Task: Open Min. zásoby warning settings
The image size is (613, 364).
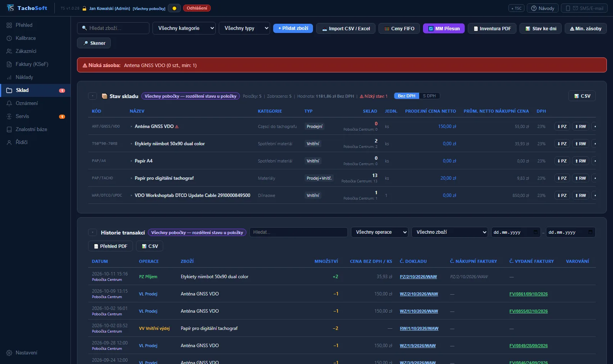Action: pos(585,28)
